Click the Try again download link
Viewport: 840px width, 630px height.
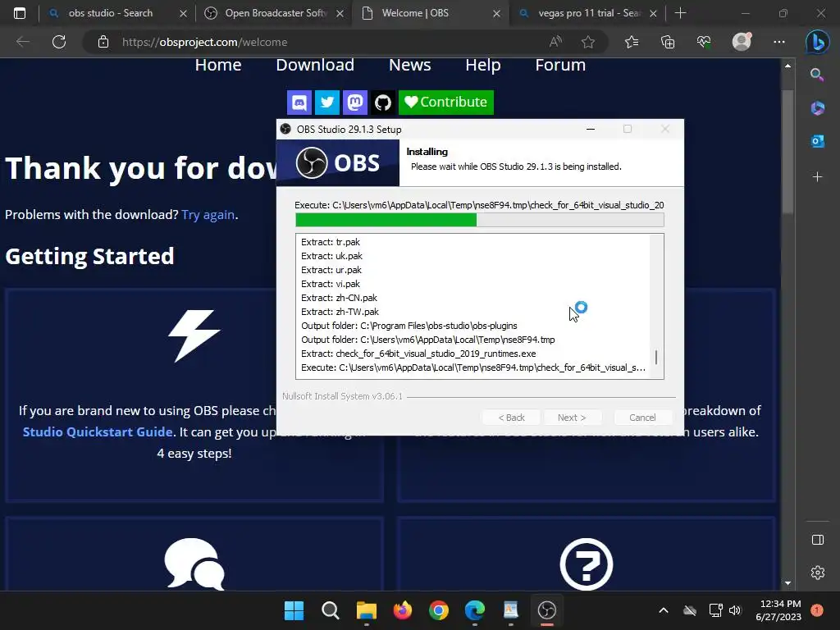[x=208, y=215]
